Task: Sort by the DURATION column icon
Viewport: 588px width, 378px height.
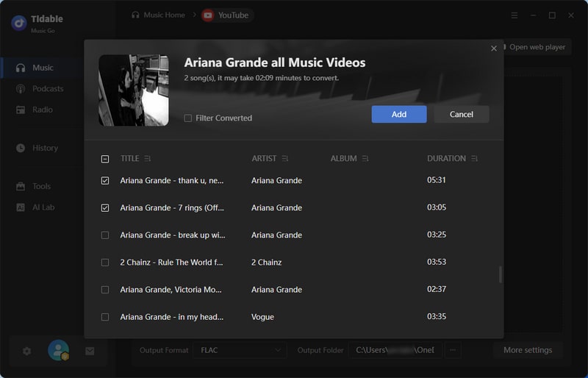Action: pos(474,159)
